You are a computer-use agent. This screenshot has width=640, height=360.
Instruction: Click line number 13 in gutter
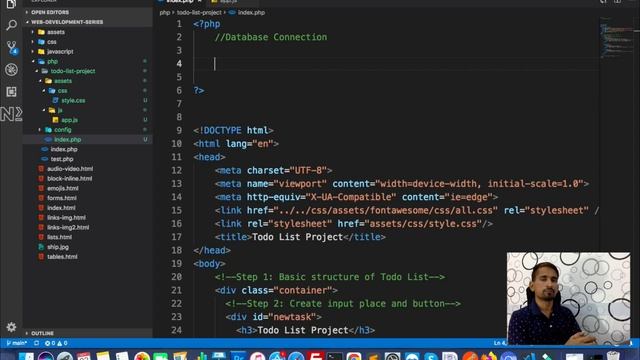[176, 184]
